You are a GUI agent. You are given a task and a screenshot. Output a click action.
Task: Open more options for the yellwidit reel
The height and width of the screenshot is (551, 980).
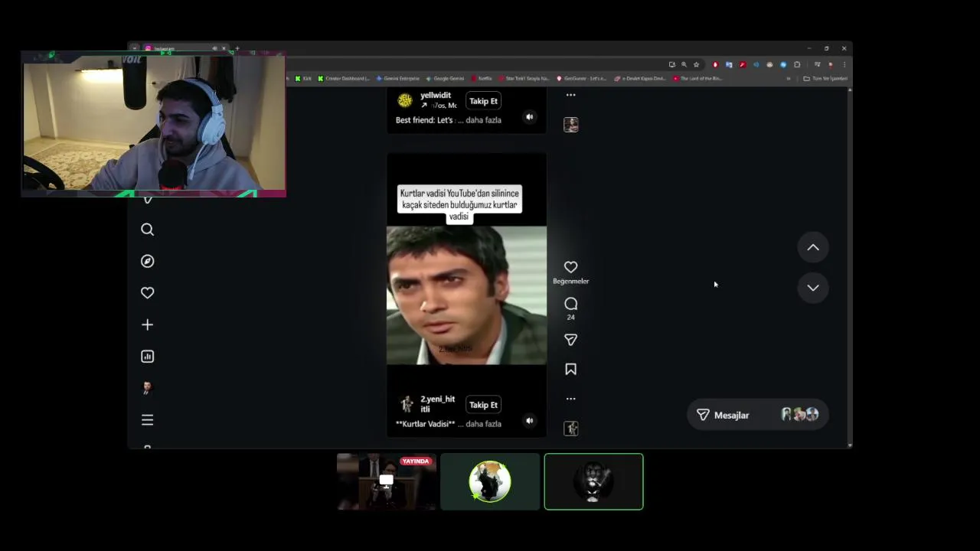pyautogui.click(x=570, y=95)
